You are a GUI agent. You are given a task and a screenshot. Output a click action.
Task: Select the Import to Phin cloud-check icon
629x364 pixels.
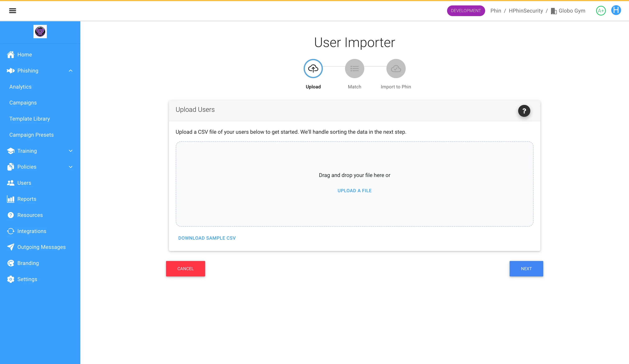tap(396, 69)
